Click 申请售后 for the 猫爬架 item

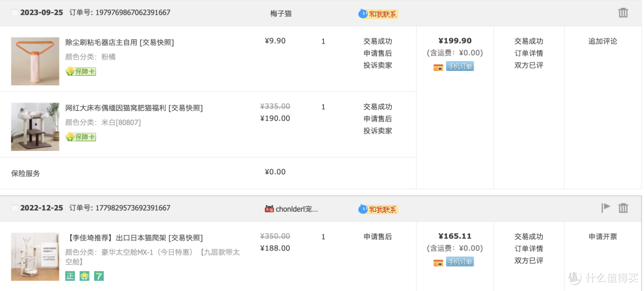point(377,237)
